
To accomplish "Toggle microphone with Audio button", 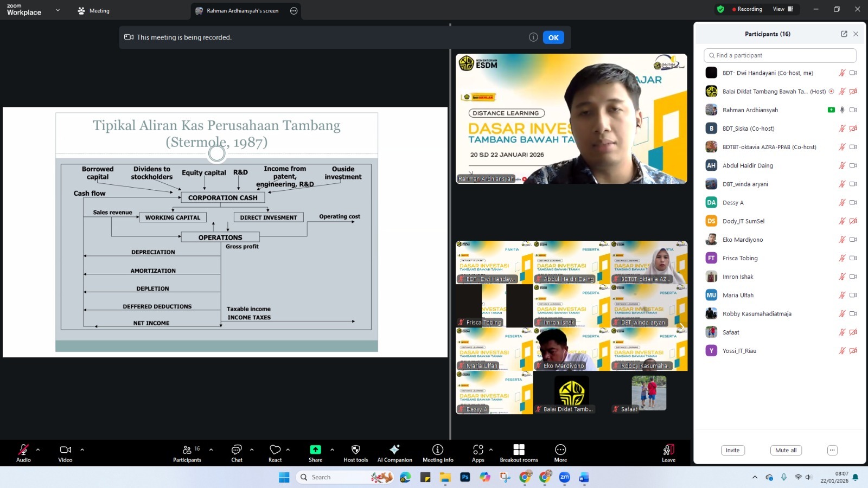I will 23,450.
